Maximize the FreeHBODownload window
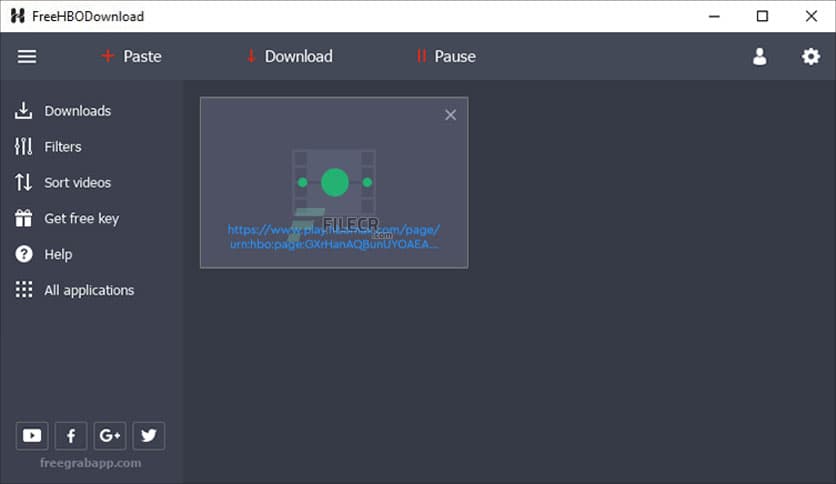 coord(762,16)
